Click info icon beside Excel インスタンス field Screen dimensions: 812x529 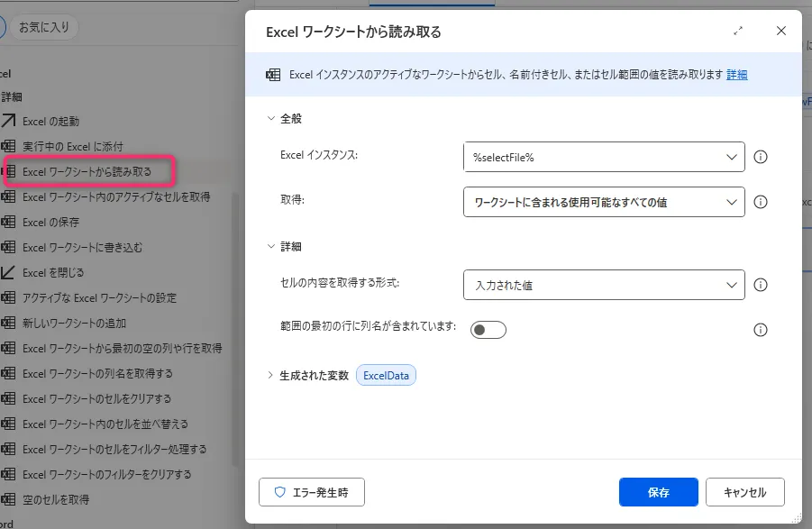pos(760,157)
